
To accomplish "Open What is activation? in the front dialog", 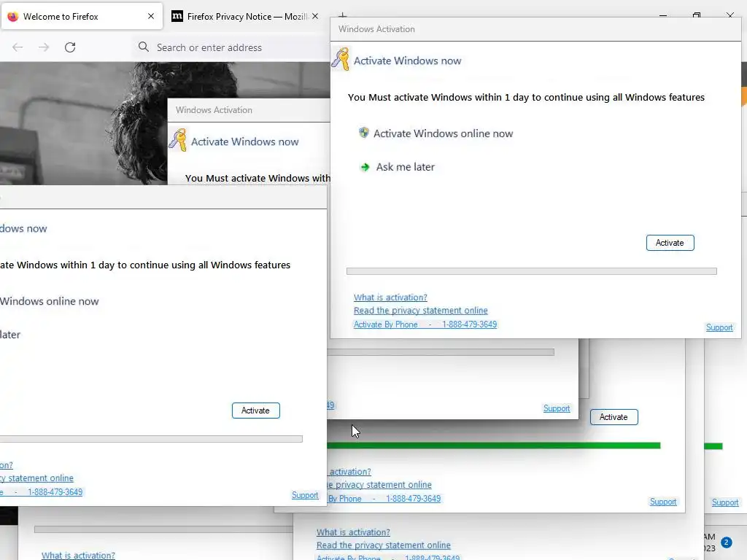I will click(x=390, y=297).
